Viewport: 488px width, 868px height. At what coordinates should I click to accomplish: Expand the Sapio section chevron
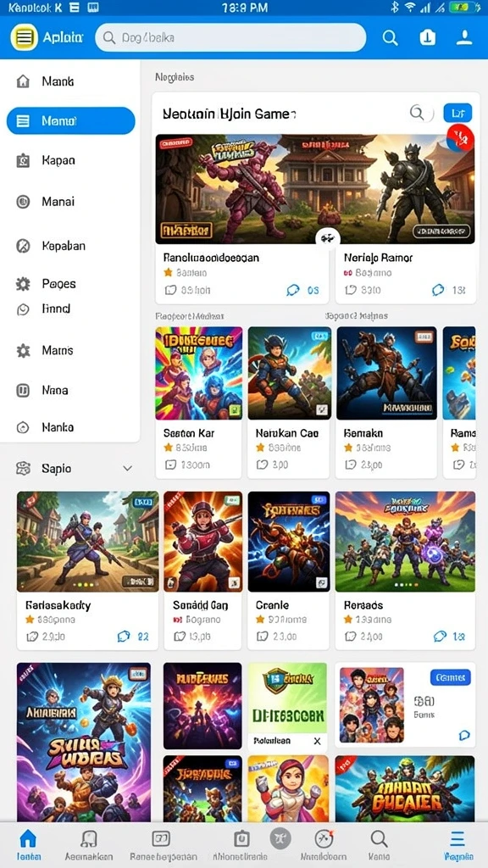127,468
